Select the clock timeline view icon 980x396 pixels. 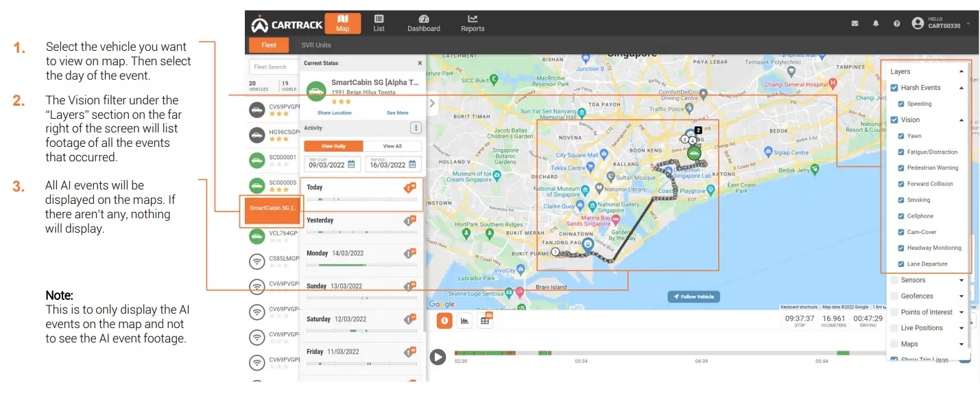click(x=444, y=320)
